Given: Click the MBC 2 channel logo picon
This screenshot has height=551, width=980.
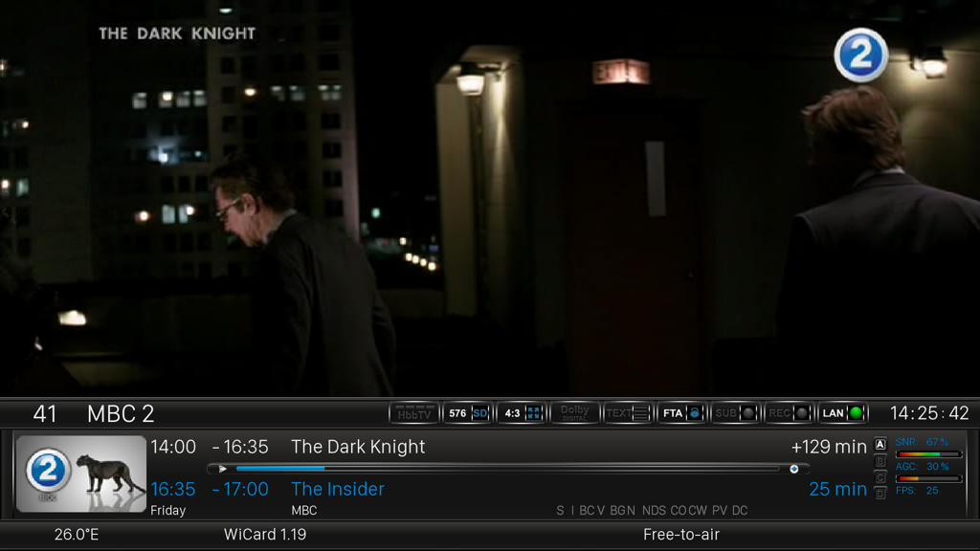Looking at the screenshot, I should (81, 474).
